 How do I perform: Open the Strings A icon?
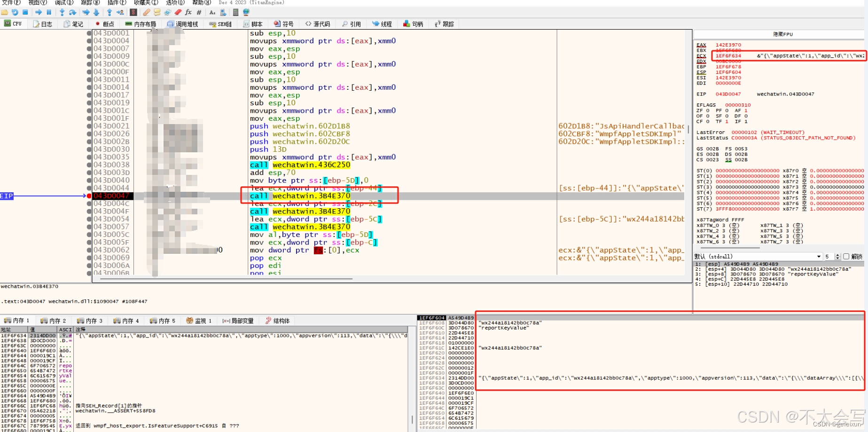pyautogui.click(x=212, y=12)
